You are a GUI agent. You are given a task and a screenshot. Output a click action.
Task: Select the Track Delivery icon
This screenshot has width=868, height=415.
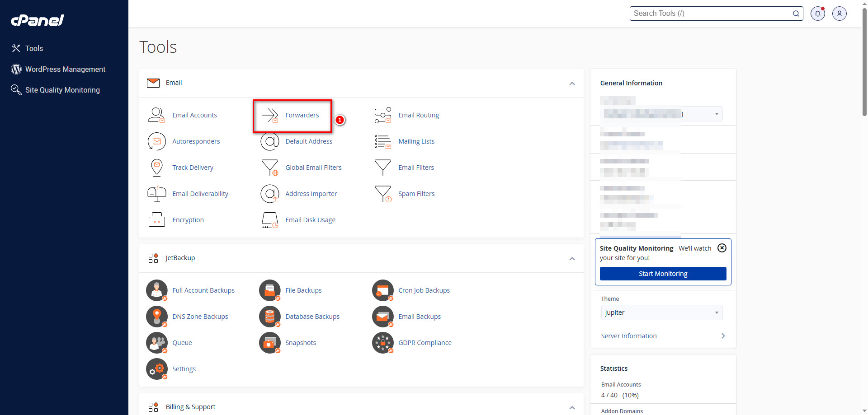pyautogui.click(x=156, y=167)
